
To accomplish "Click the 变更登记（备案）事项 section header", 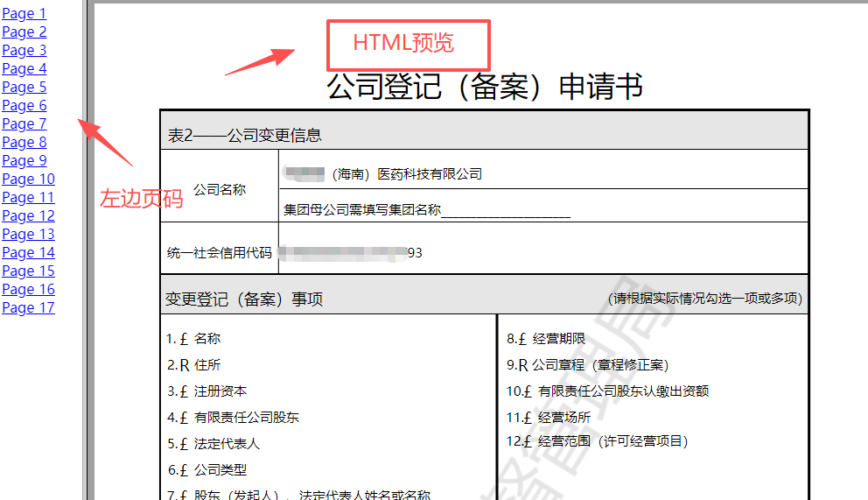I will point(244,299).
